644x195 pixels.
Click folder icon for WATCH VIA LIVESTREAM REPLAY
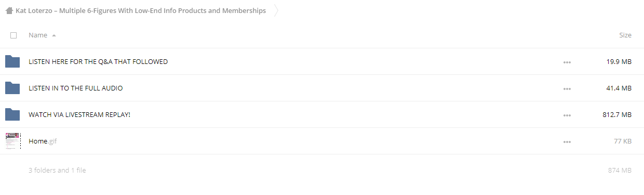[x=12, y=114]
